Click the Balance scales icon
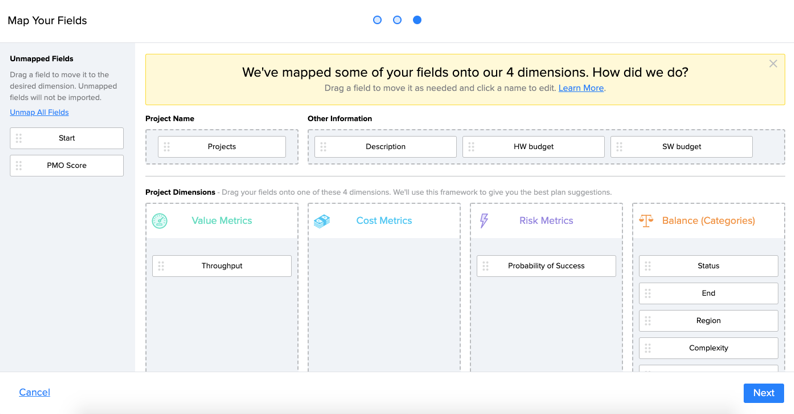Image resolution: width=794 pixels, height=414 pixels. pyautogui.click(x=646, y=221)
